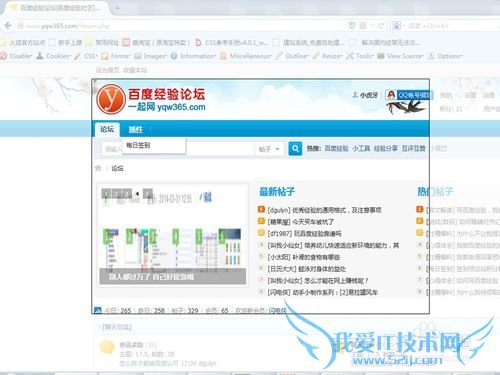The width and height of the screenshot is (500, 375).
Task: Click View Source on developer toolbar
Action: pos(400,56)
